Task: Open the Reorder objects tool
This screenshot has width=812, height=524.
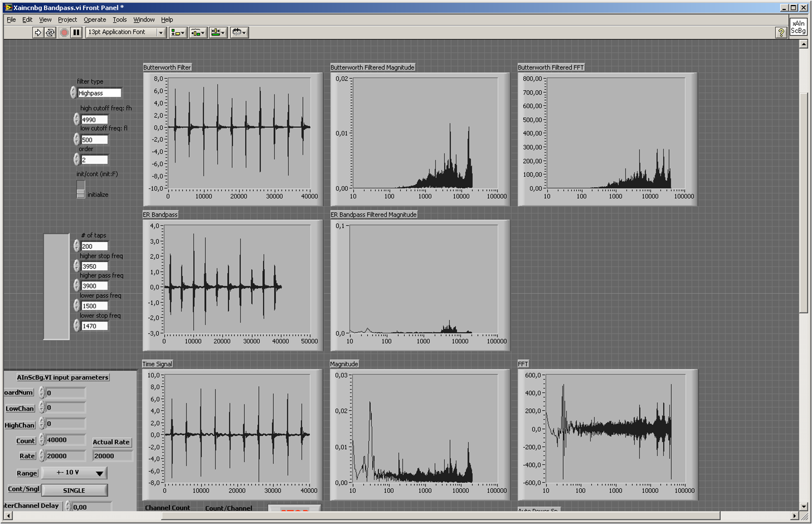Action: coord(239,33)
